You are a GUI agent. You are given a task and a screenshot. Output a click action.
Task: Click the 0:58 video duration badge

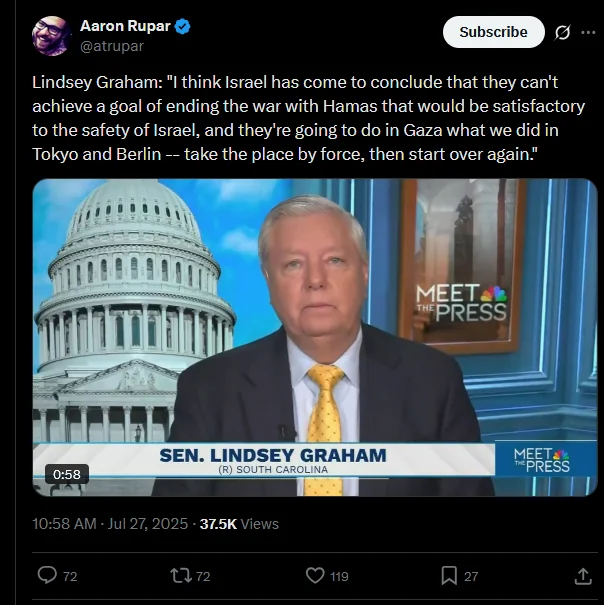[67, 474]
